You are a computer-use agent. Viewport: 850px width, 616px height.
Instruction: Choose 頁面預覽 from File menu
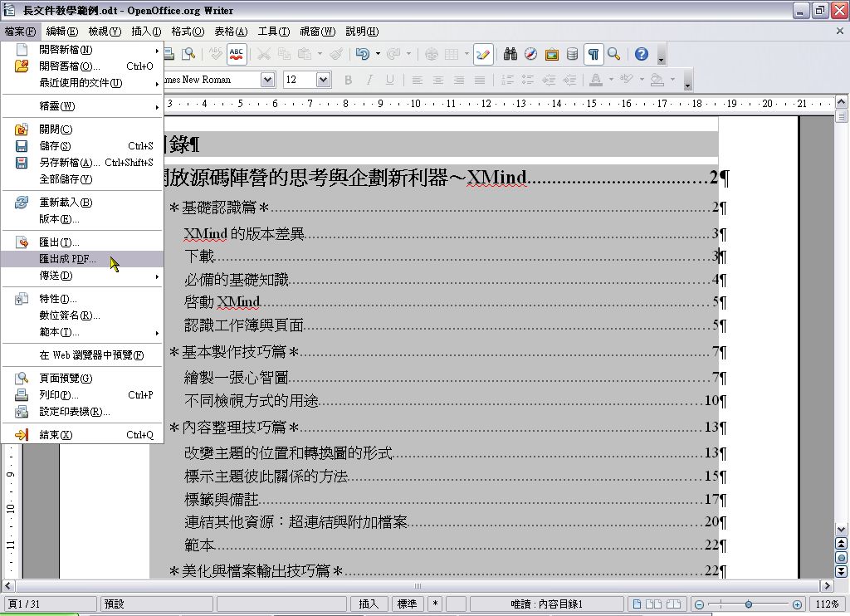(x=82, y=379)
